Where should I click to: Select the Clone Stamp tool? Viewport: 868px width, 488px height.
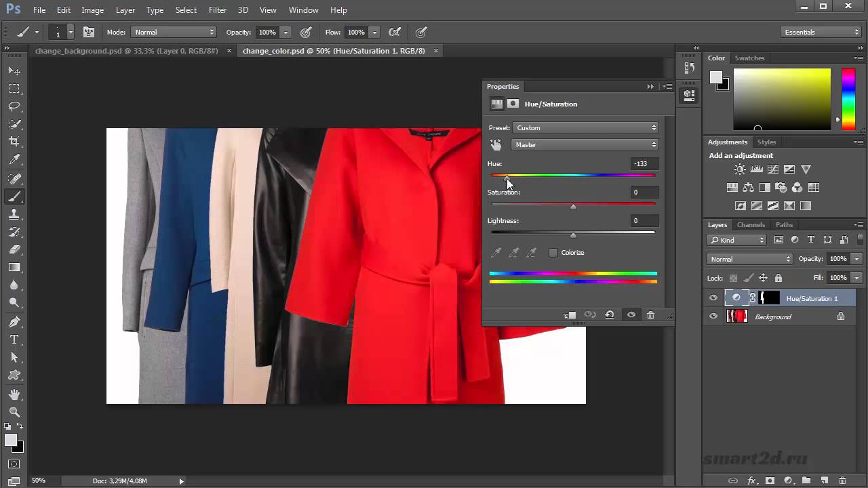(x=14, y=214)
